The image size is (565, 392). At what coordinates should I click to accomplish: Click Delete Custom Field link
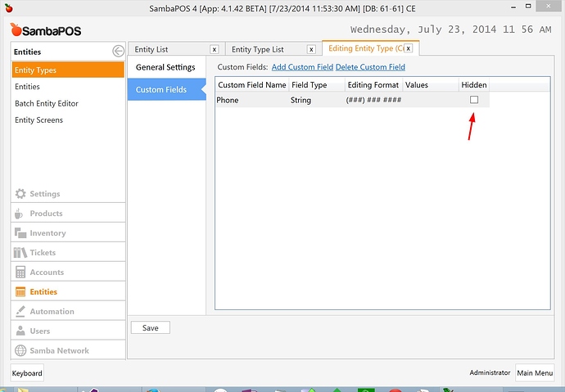pyautogui.click(x=370, y=67)
